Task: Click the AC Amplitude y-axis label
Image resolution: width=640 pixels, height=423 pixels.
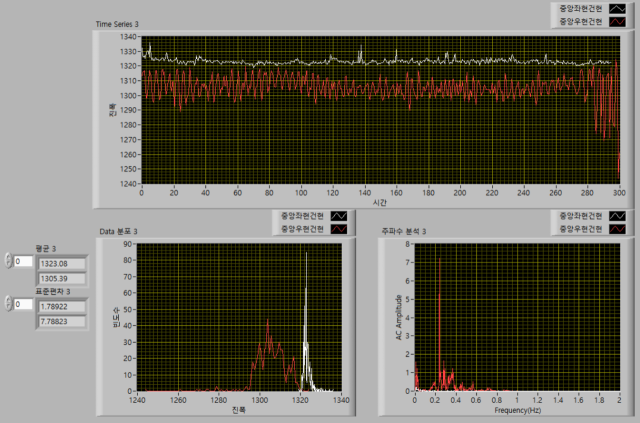Action: click(x=399, y=318)
